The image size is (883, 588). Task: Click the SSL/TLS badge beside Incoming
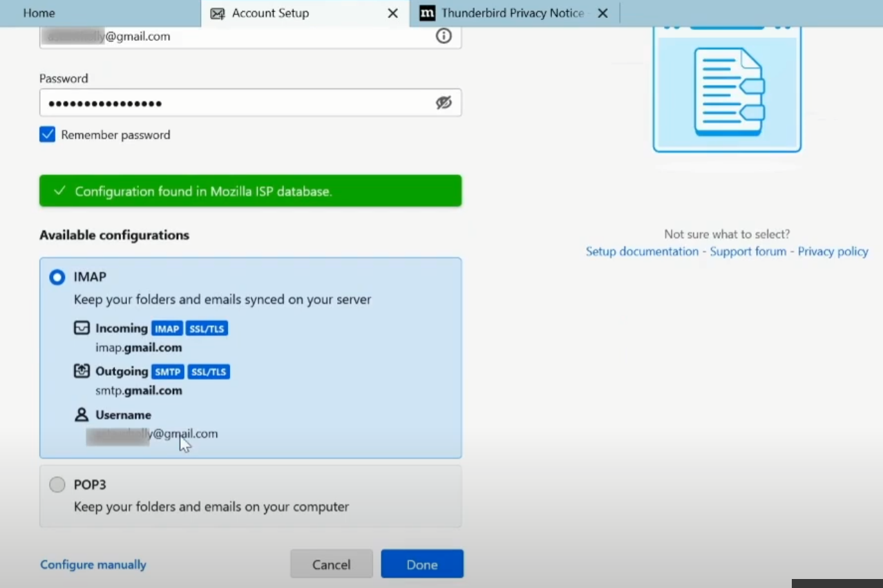click(207, 329)
